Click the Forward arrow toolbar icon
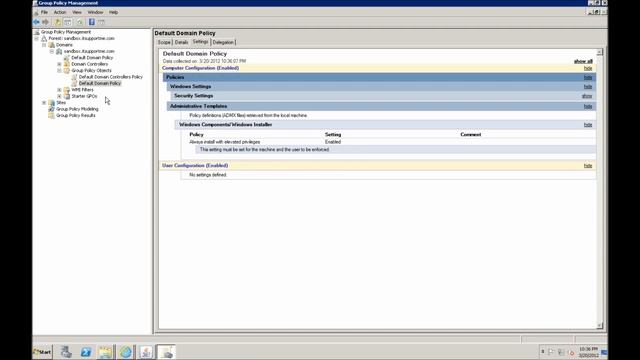Image resolution: width=640 pixels, height=360 pixels. (46, 22)
